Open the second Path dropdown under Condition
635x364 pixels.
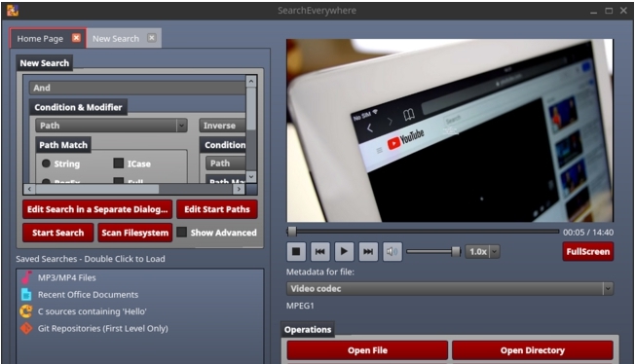[x=226, y=164]
